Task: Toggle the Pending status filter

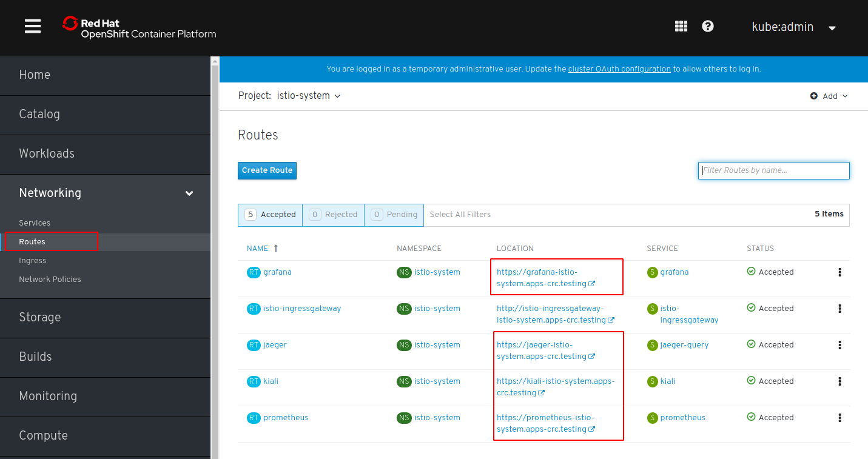Action: 394,215
